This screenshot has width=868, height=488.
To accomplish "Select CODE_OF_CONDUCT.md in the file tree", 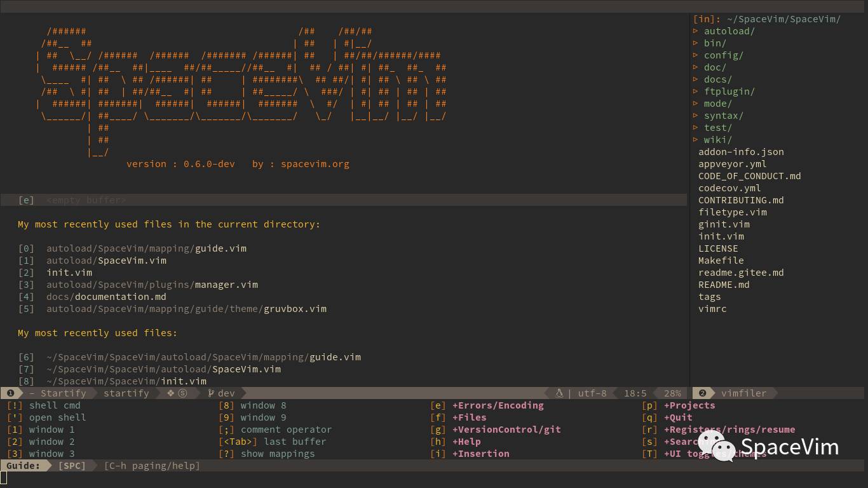I will (750, 176).
